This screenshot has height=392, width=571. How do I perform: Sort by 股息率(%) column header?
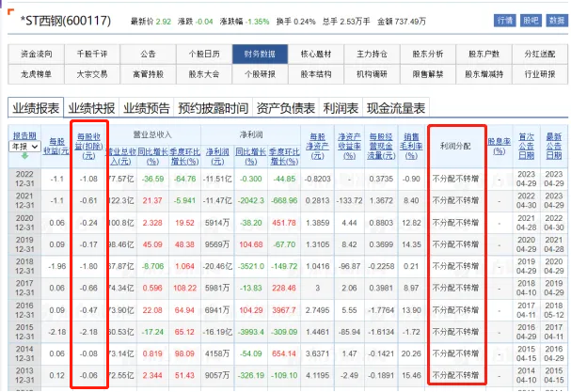500,146
